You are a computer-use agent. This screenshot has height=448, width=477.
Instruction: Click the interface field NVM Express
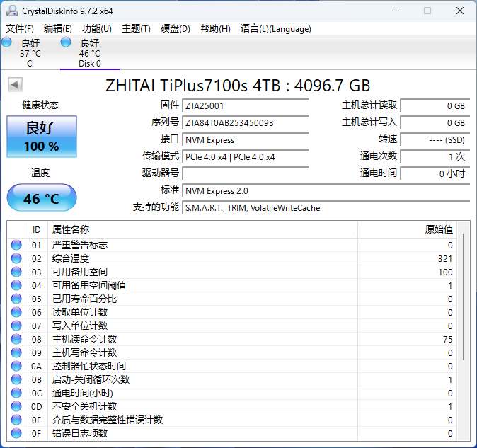coord(245,140)
